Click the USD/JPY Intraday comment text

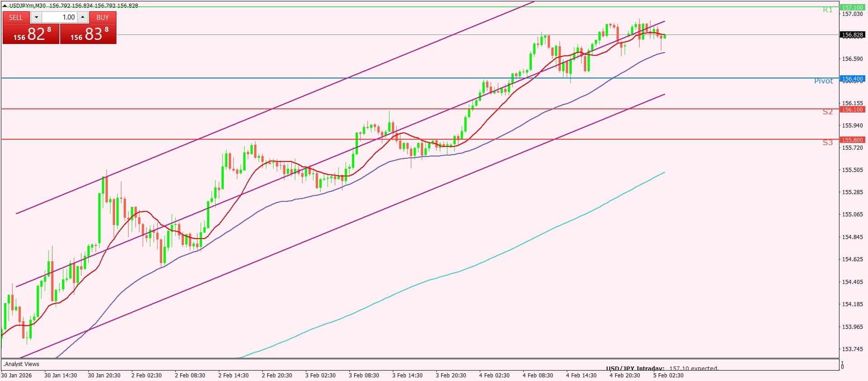click(662, 368)
